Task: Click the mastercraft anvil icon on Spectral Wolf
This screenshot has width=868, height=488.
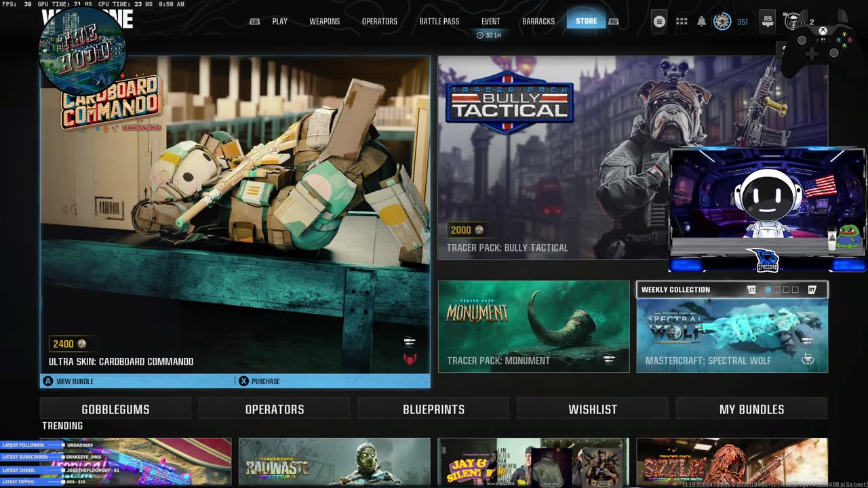Action: pyautogui.click(x=808, y=359)
